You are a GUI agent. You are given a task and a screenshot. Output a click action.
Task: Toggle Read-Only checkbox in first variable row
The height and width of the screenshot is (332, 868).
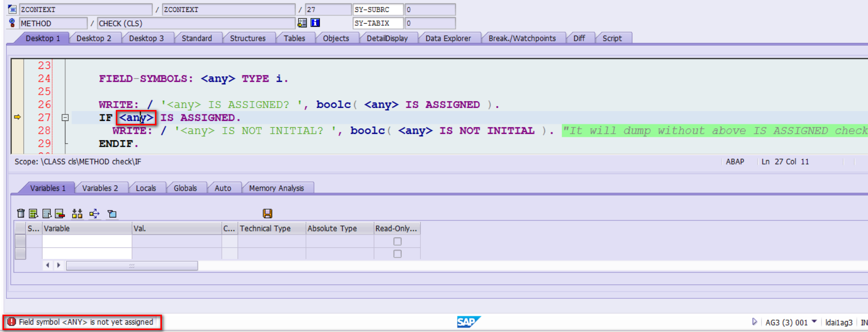click(x=397, y=241)
